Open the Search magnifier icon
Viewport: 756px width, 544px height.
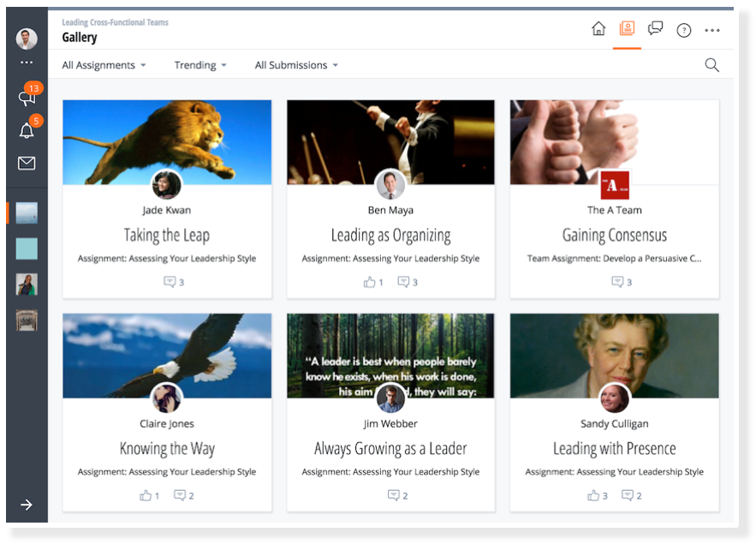click(x=711, y=65)
